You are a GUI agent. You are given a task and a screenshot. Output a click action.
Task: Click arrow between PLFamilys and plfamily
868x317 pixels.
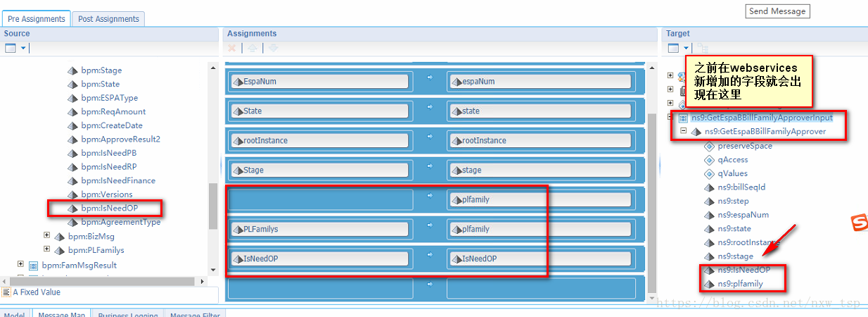click(x=430, y=225)
